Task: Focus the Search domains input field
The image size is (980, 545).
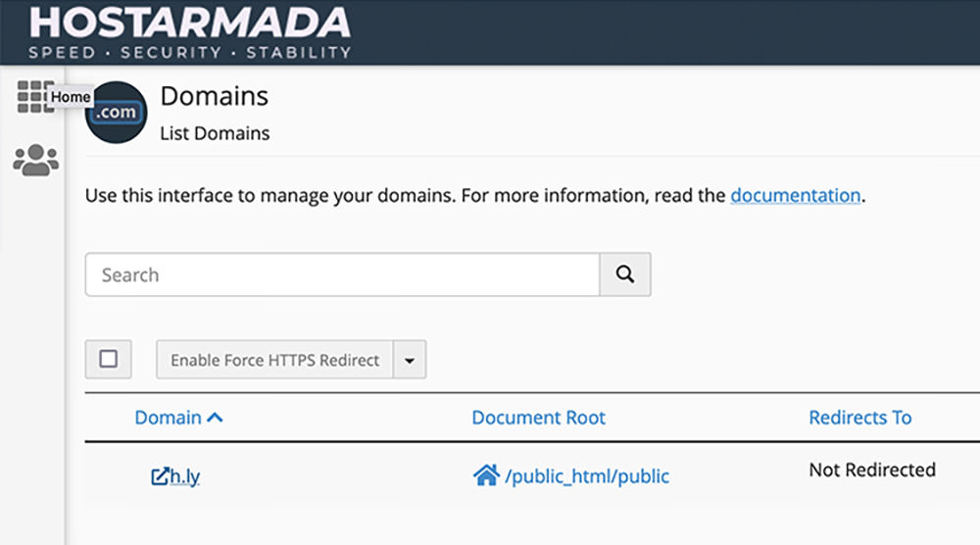Action: pos(342,274)
